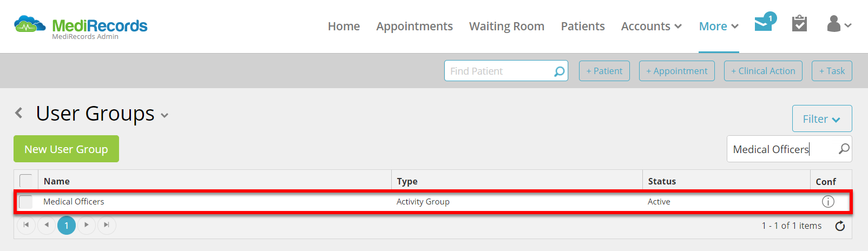
Task: Click the Find Patient magnifier icon
Action: click(559, 71)
